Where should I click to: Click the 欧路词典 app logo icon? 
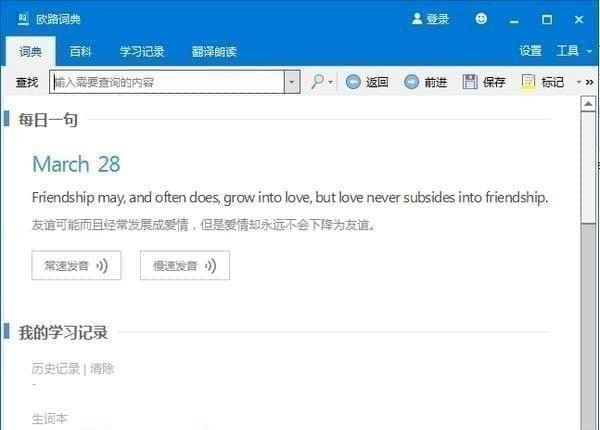coord(23,19)
